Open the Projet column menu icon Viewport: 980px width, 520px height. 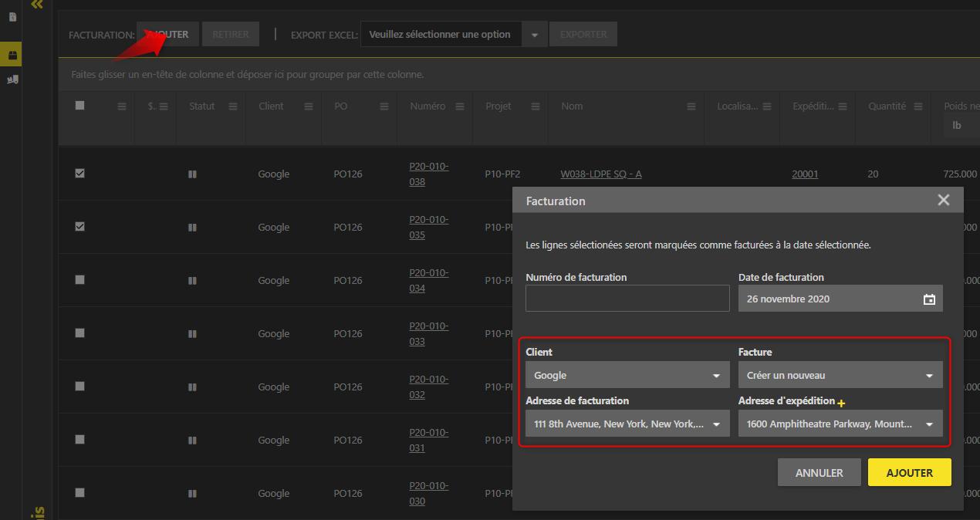pos(536,106)
